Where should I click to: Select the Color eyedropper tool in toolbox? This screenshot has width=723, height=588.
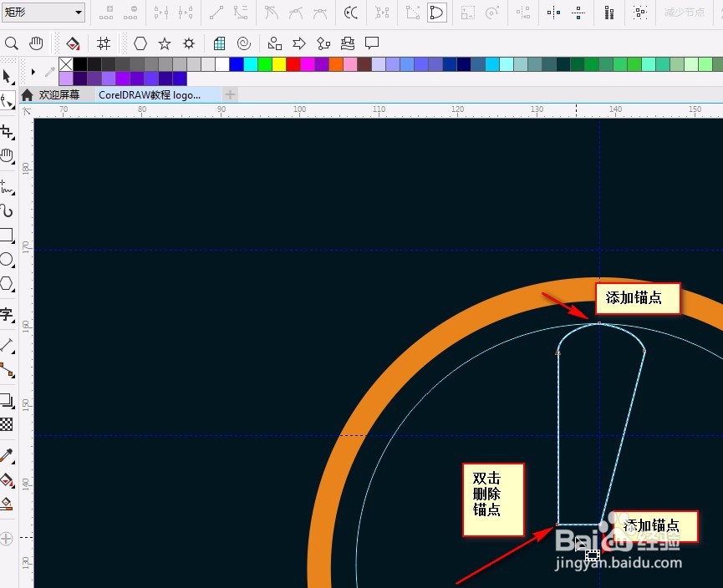coord(8,456)
